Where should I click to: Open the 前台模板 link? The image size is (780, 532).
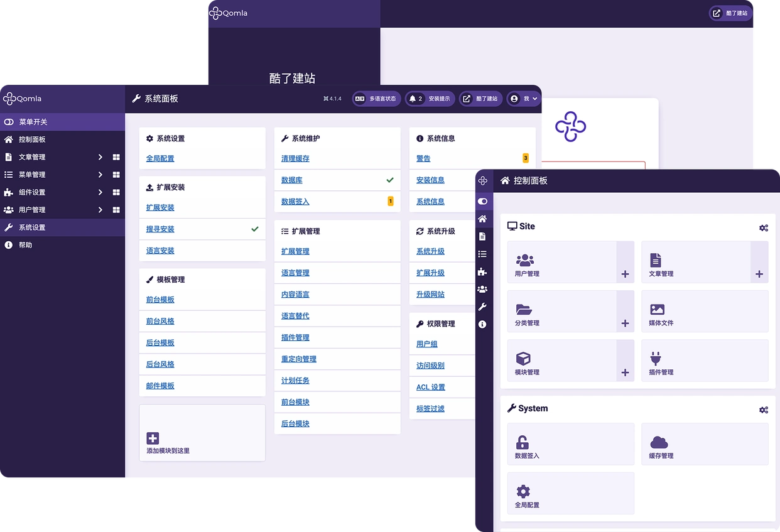point(160,300)
